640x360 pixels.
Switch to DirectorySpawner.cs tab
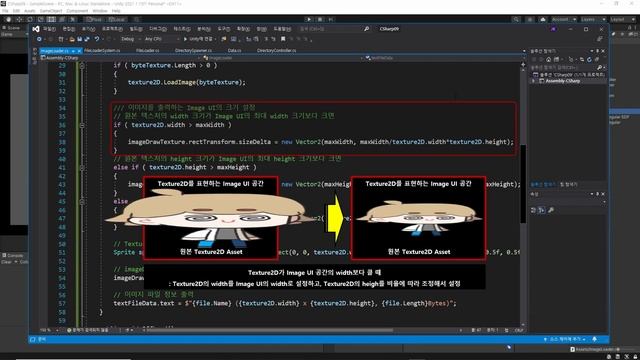193,51
